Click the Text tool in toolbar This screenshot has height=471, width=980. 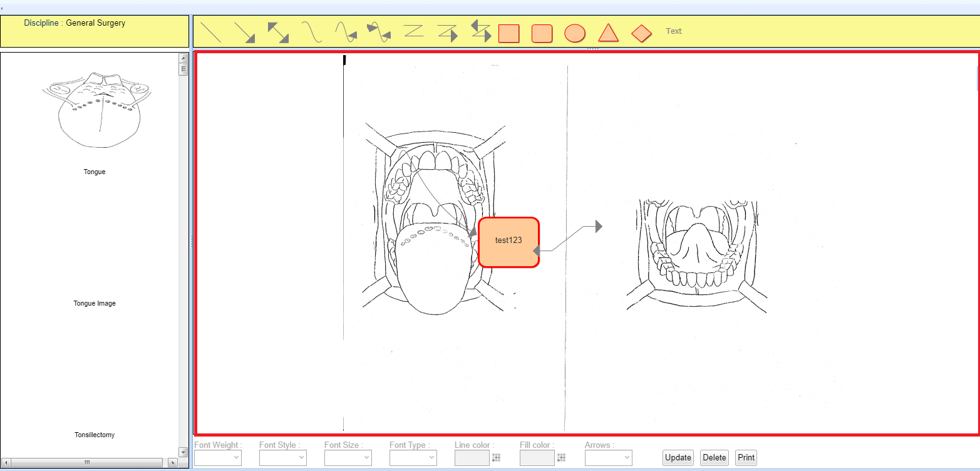click(674, 31)
